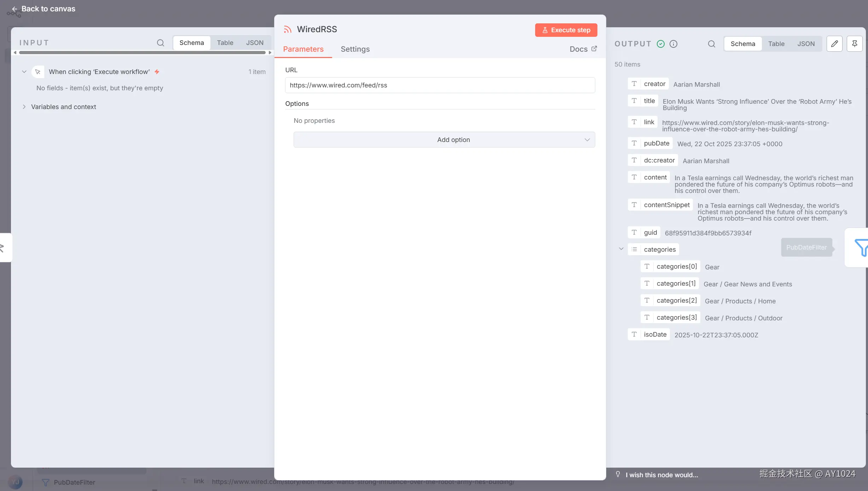Click the Back to canvas arrow

tap(15, 9)
